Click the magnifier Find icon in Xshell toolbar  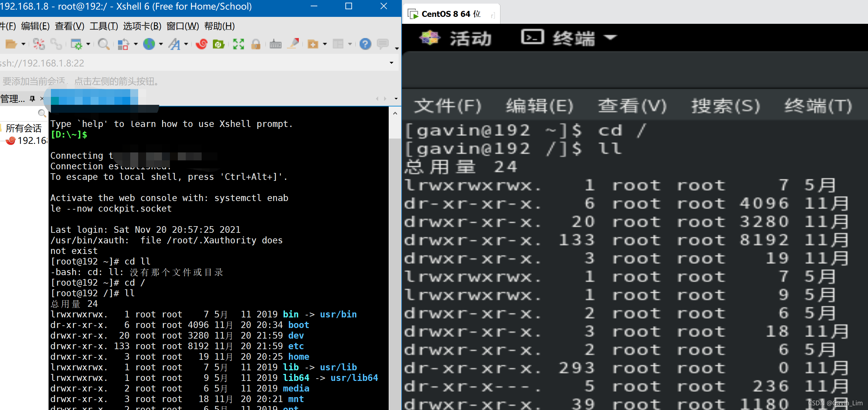103,44
